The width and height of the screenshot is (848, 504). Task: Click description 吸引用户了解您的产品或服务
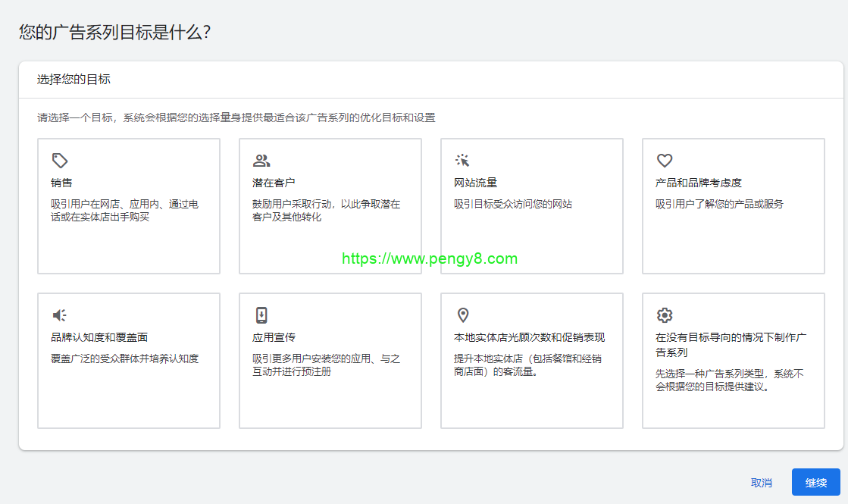pos(719,204)
